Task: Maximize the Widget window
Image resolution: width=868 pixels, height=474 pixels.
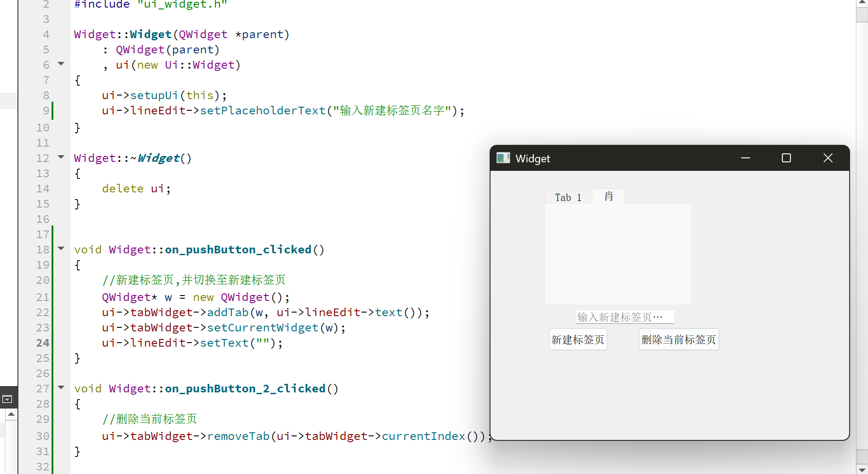Action: click(x=786, y=158)
